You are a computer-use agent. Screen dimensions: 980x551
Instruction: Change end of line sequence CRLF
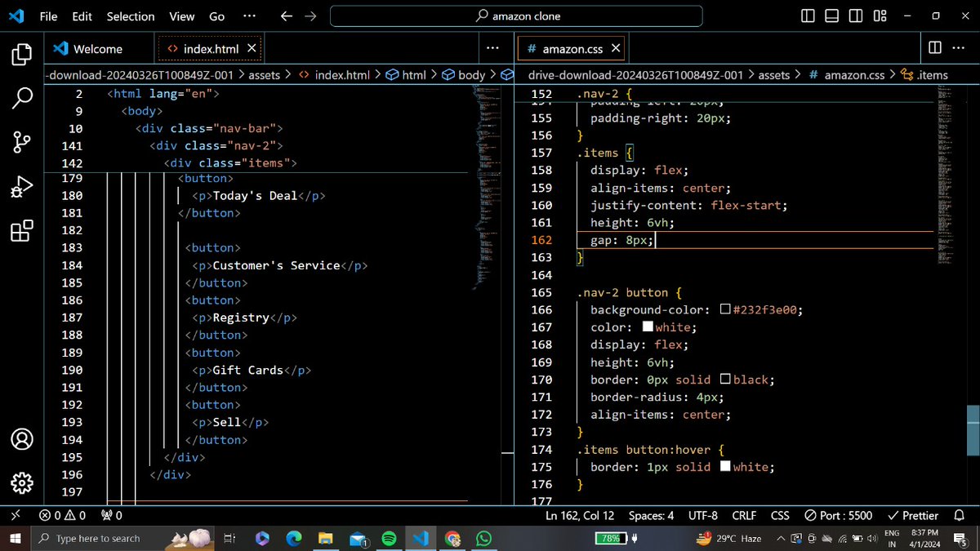(x=744, y=515)
